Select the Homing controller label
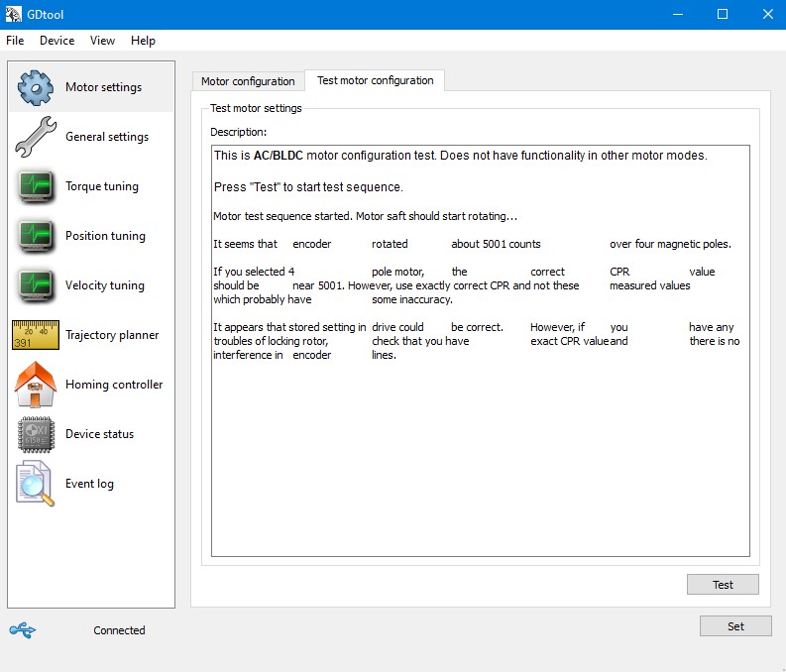This screenshot has height=672, width=786. [114, 385]
